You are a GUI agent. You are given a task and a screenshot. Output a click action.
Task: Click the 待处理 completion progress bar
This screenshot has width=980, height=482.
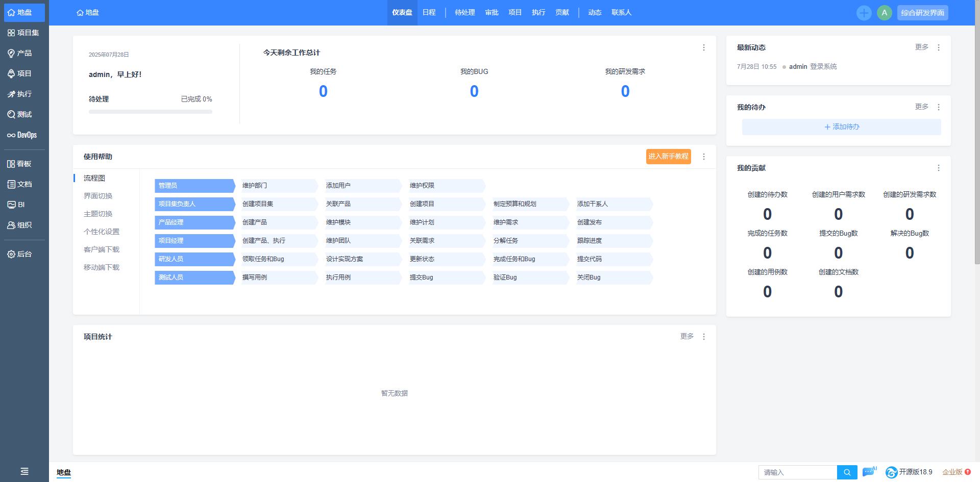point(151,112)
